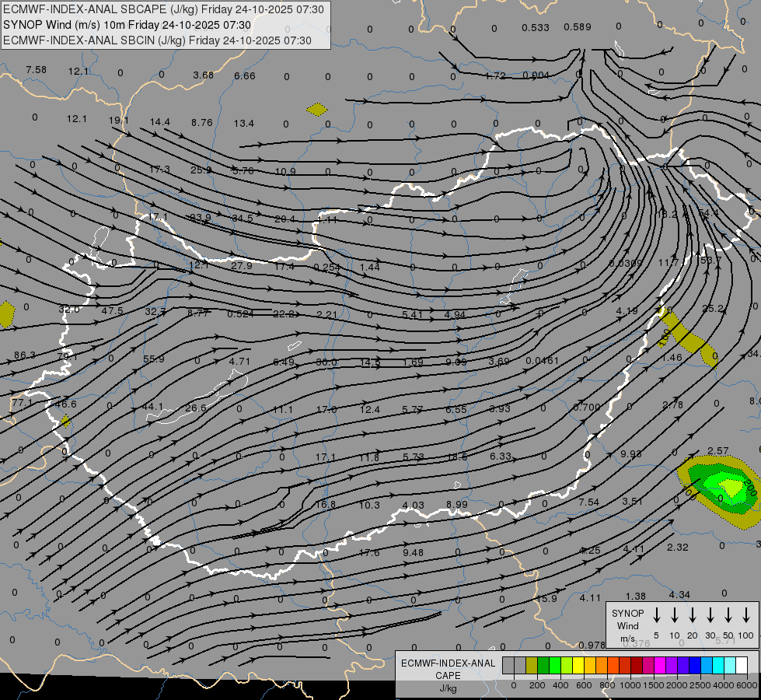Select the rightmost SYNOP wind arrow above 100
The image size is (761, 700).
(x=746, y=615)
